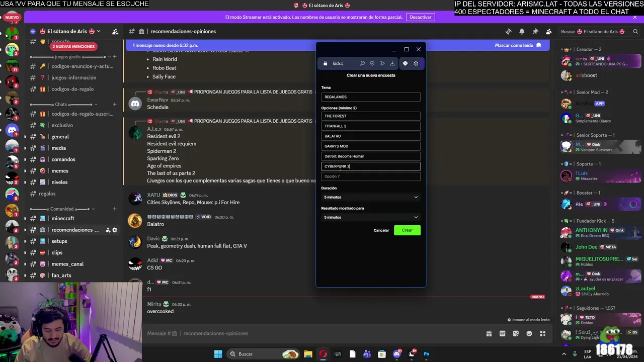The height and width of the screenshot is (362, 644).
Task: Click username XATU in chat
Action: tap(153, 195)
